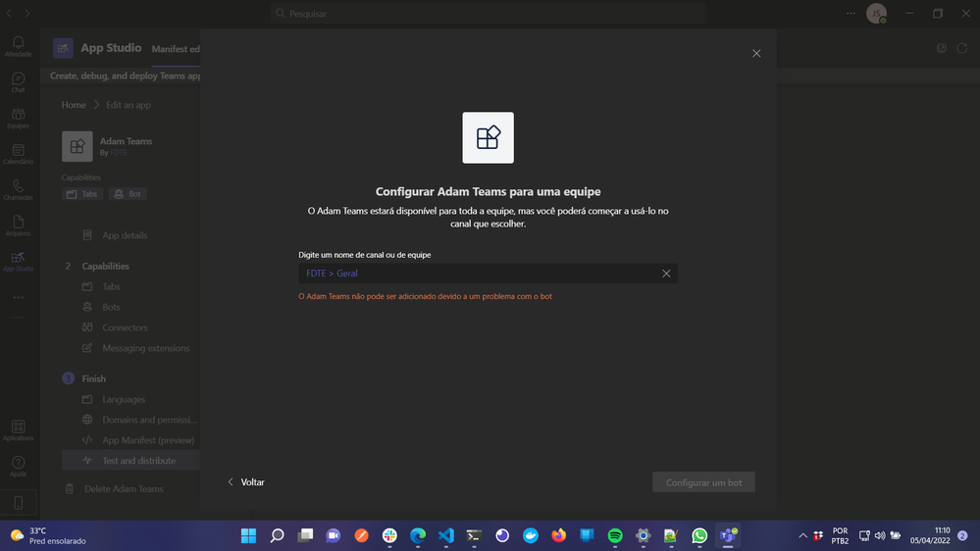
Task: Click Home breadcrumb
Action: tap(74, 104)
